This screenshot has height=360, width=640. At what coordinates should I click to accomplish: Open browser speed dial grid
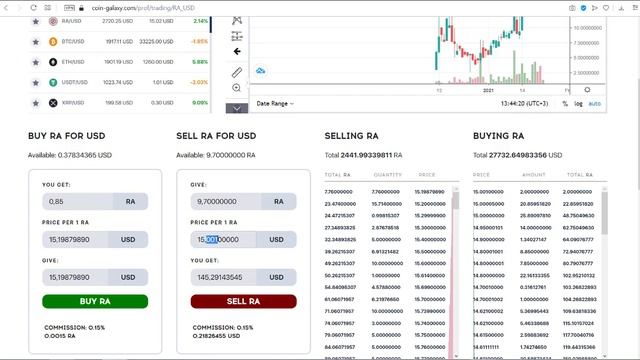48,8
